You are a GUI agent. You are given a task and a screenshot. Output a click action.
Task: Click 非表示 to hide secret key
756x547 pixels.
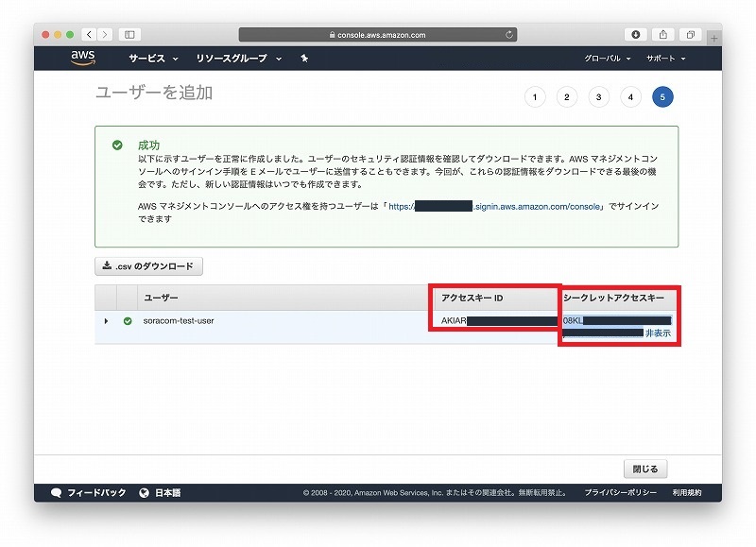pos(658,333)
